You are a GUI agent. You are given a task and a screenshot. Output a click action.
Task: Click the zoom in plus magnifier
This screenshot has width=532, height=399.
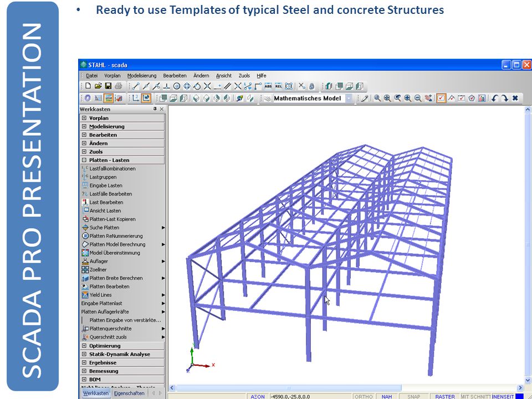point(408,99)
